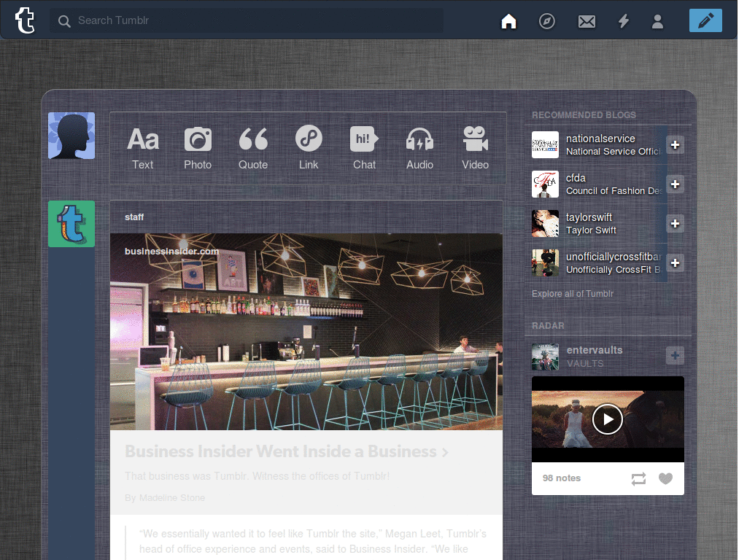Open the businessinsider.com source link
The image size is (747, 560).
pyautogui.click(x=172, y=251)
